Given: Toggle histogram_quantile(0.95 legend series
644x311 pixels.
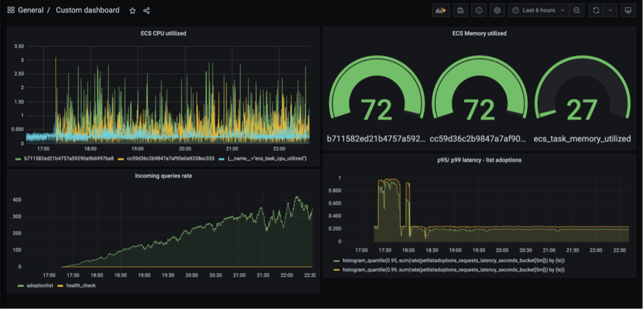Looking at the screenshot, I should (x=453, y=261).
